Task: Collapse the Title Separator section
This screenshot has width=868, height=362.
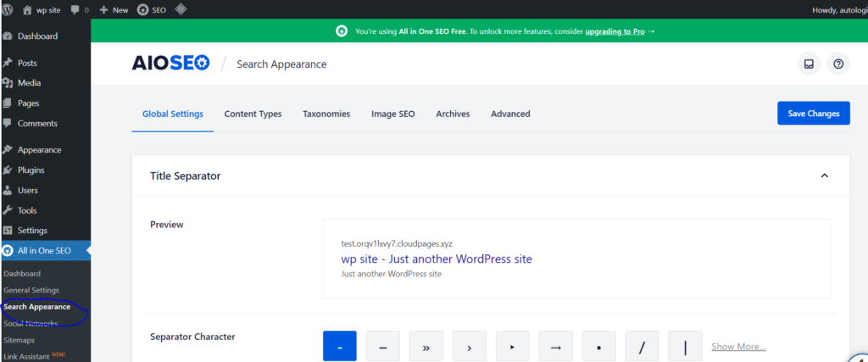Action: tap(824, 175)
